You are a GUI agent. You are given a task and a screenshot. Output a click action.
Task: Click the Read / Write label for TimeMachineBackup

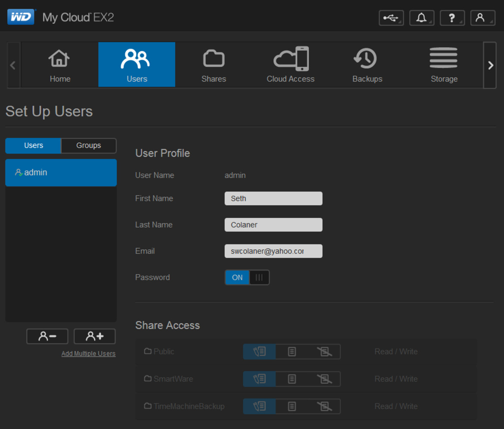pos(396,406)
